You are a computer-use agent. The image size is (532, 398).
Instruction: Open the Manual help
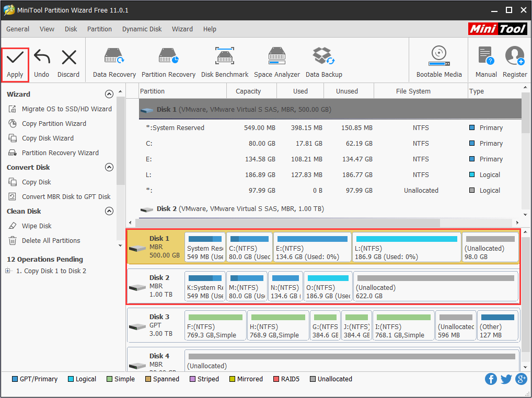[486, 63]
